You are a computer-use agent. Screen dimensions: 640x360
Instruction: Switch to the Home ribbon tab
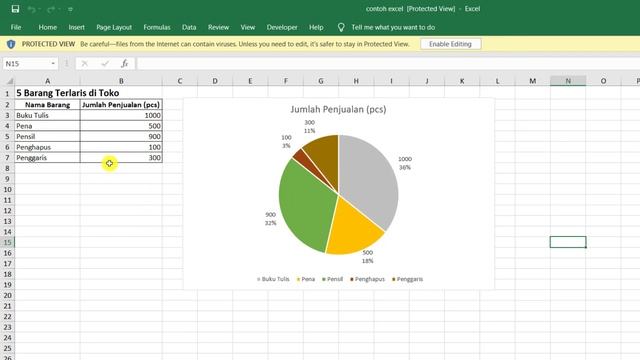click(x=48, y=27)
